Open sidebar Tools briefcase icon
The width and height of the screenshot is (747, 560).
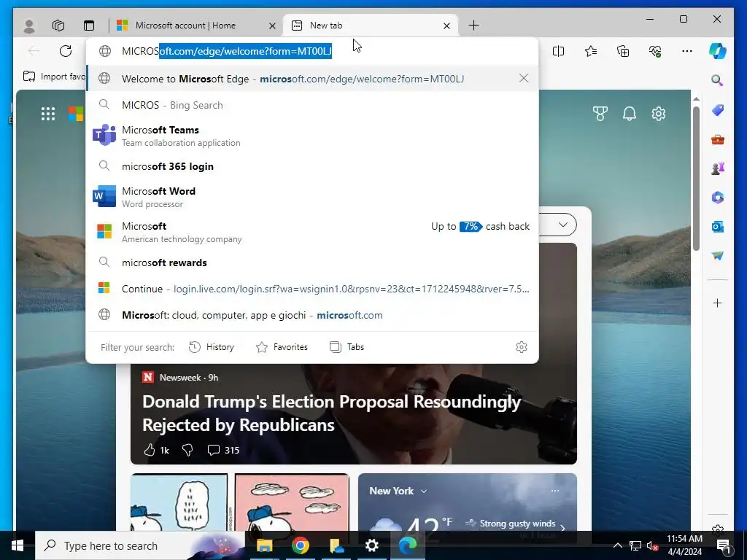click(x=718, y=139)
